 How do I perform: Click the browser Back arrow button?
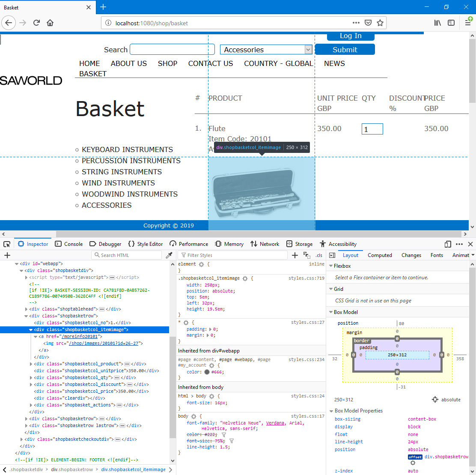(9, 23)
